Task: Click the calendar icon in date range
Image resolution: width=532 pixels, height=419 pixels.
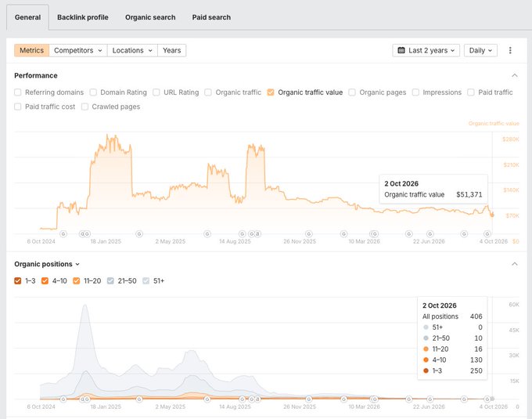Action: coord(401,50)
